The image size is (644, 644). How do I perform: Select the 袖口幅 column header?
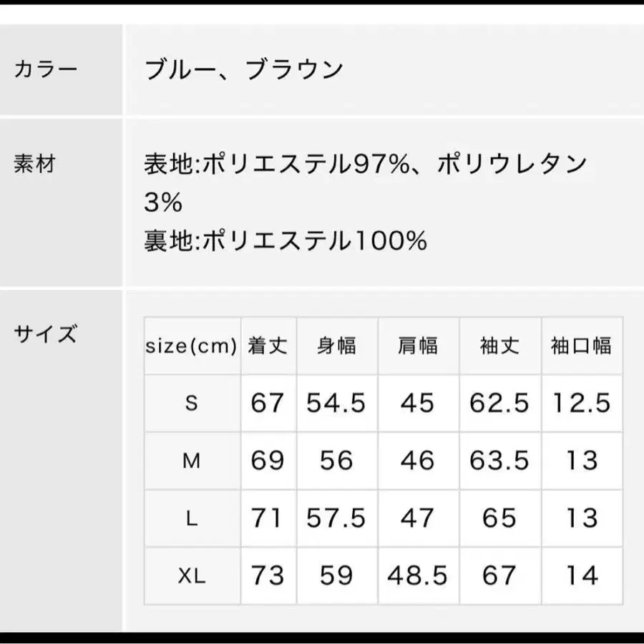click(x=581, y=346)
